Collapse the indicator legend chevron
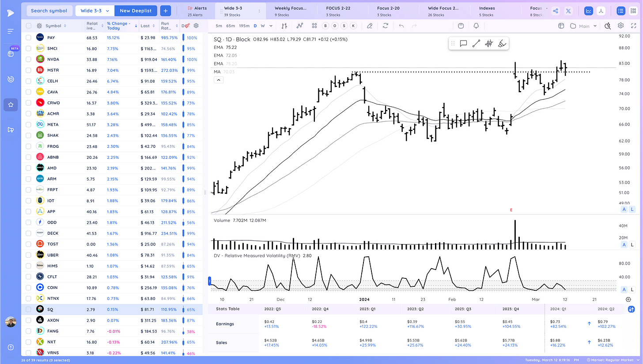643x364 pixels. pos(219,80)
